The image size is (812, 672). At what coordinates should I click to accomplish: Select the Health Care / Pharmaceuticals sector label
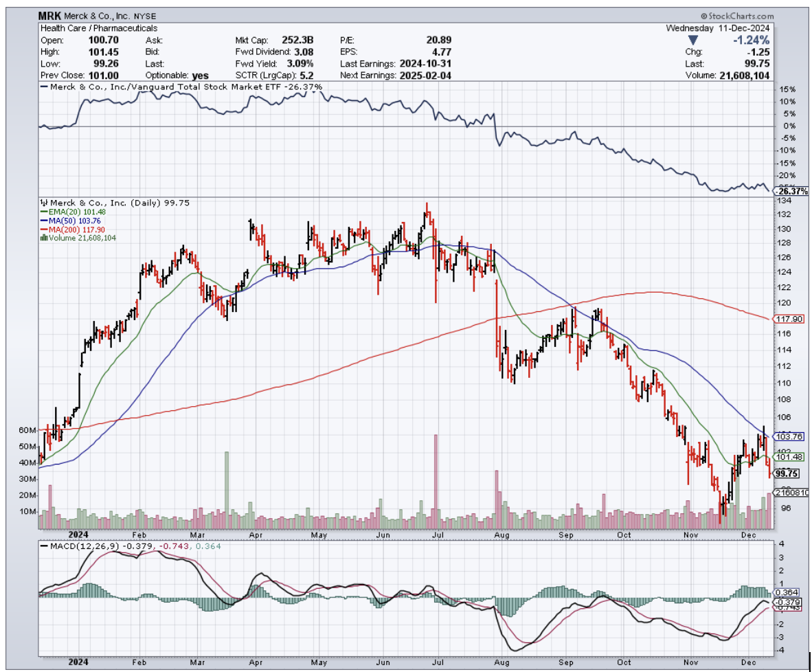pyautogui.click(x=99, y=28)
